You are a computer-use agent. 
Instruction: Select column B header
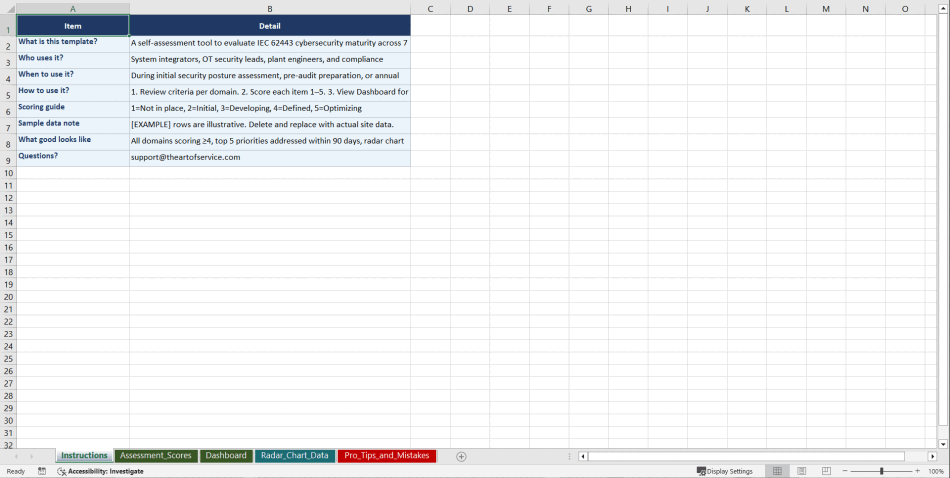point(269,9)
